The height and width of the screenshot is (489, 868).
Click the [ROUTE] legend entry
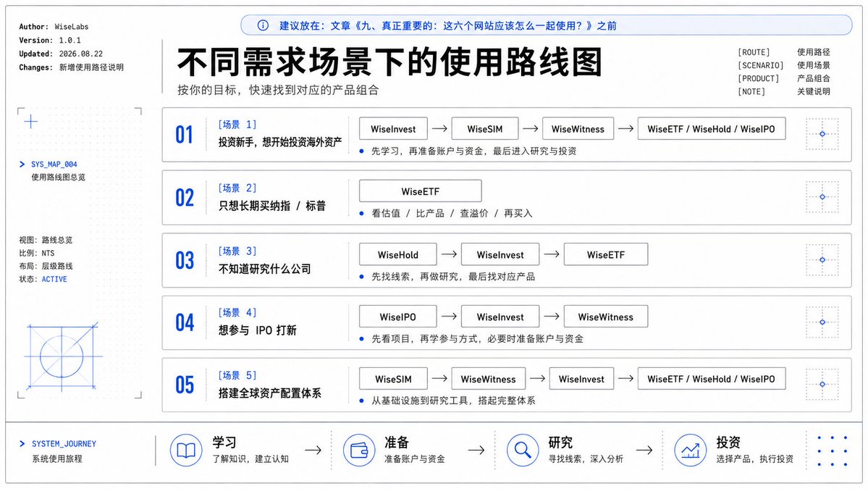click(x=783, y=52)
